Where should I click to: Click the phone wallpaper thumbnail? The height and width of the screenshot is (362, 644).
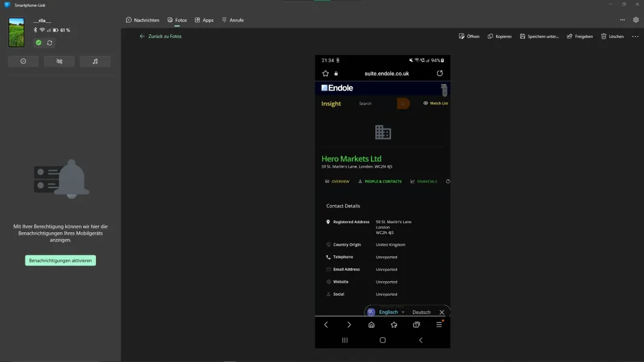16,33
